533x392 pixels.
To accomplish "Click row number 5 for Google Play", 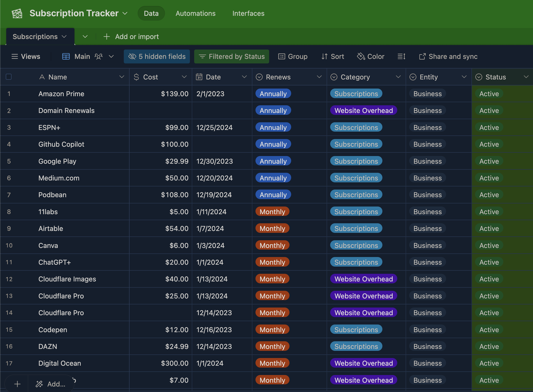I will (x=9, y=161).
